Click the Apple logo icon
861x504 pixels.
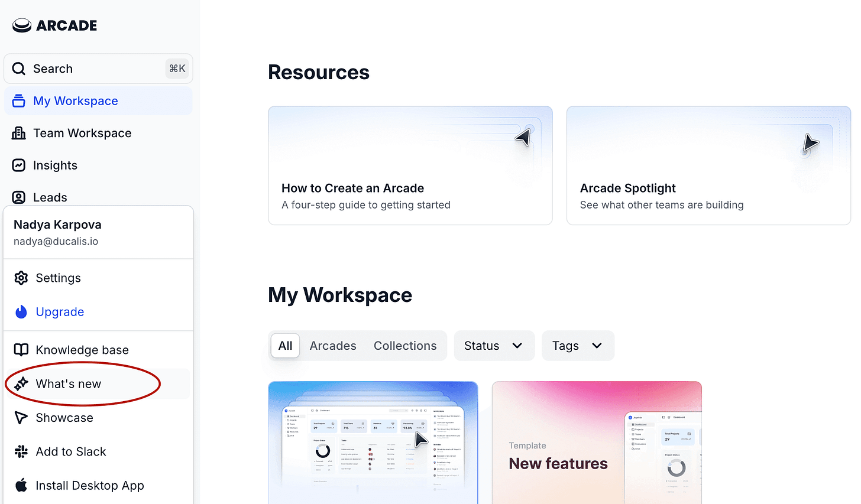[x=21, y=485]
